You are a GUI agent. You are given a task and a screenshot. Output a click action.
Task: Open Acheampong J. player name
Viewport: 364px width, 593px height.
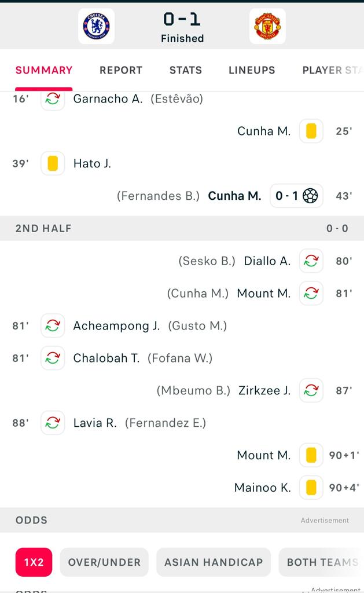[116, 325]
